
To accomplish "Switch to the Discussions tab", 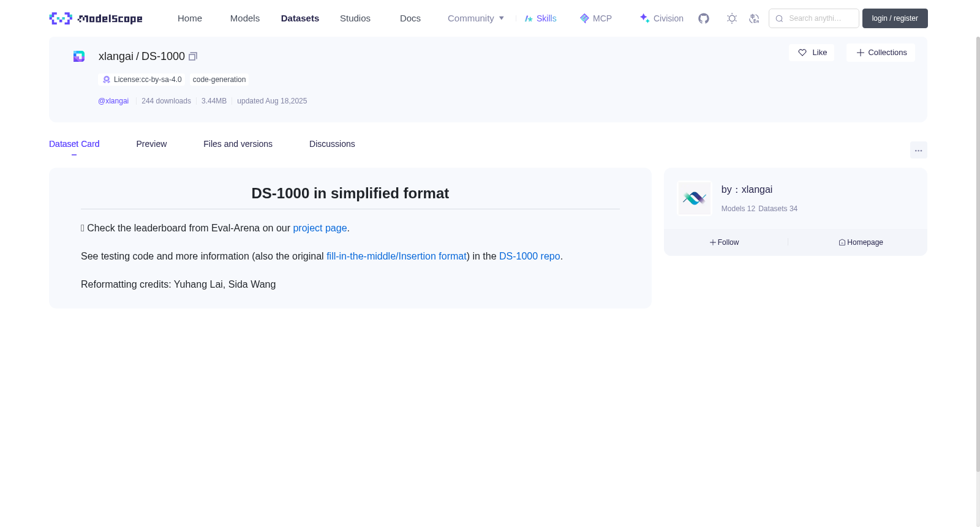I will point(332,144).
